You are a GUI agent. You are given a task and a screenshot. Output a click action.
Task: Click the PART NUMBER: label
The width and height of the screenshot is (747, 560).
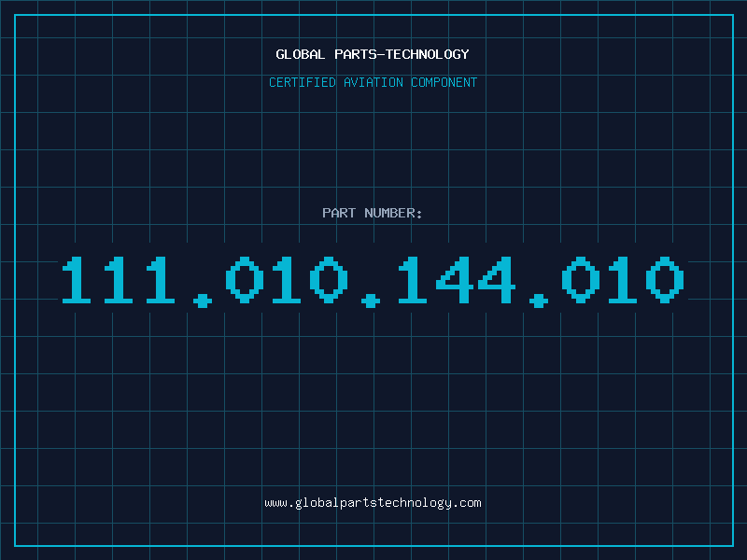point(373,213)
